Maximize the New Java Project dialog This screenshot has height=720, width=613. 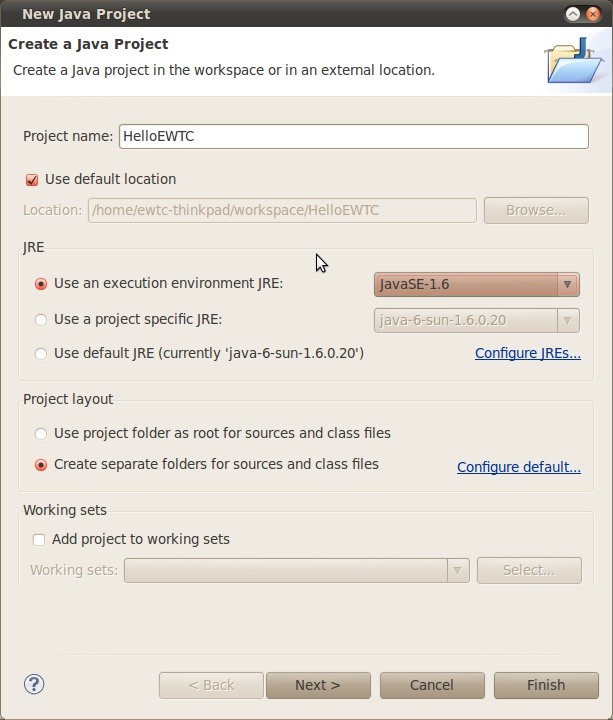pyautogui.click(x=574, y=14)
